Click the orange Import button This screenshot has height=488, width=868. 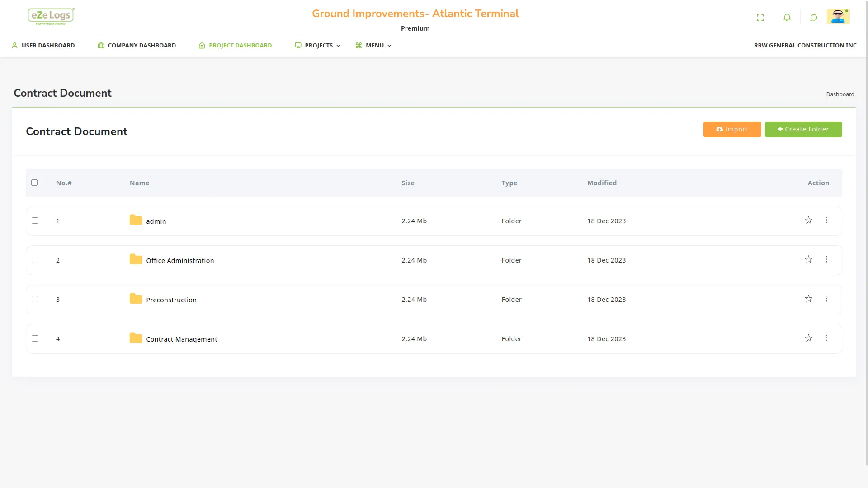(732, 129)
